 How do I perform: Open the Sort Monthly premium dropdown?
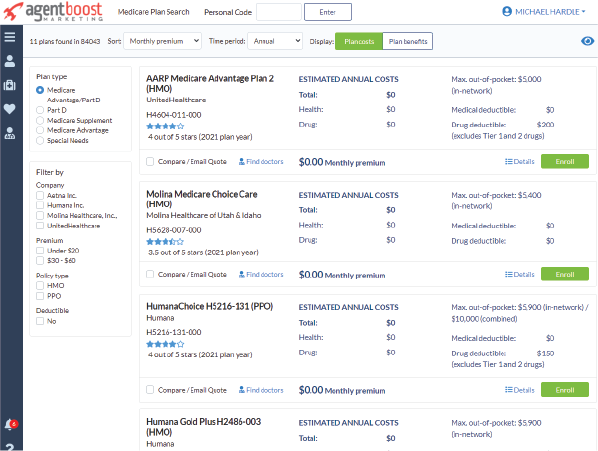pos(162,41)
